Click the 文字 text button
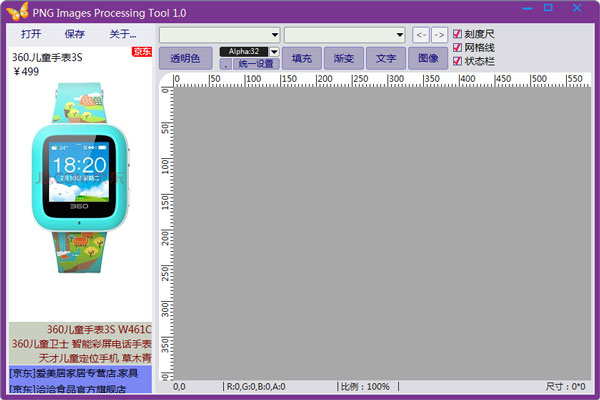600x400 pixels. [385, 58]
